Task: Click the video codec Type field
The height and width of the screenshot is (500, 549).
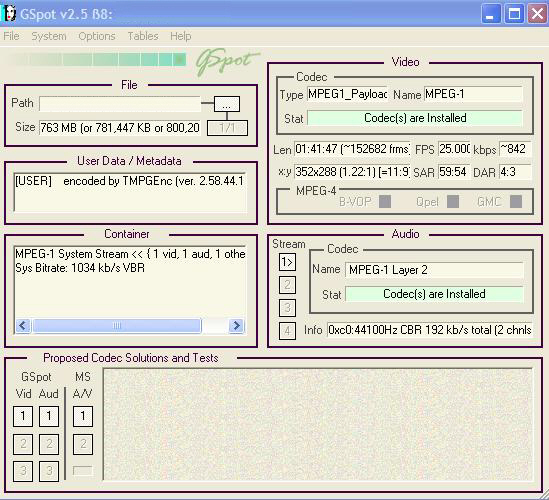Action: pos(347,94)
